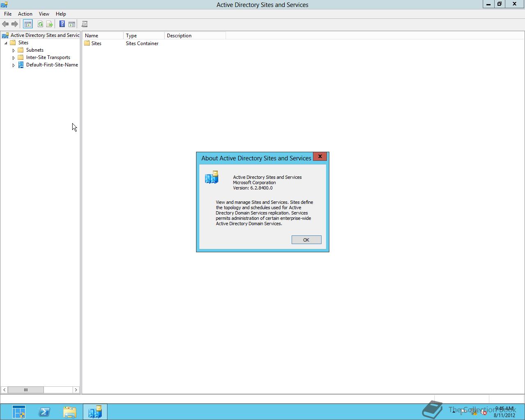Click the Active Directory Sites taskbar button

95,412
